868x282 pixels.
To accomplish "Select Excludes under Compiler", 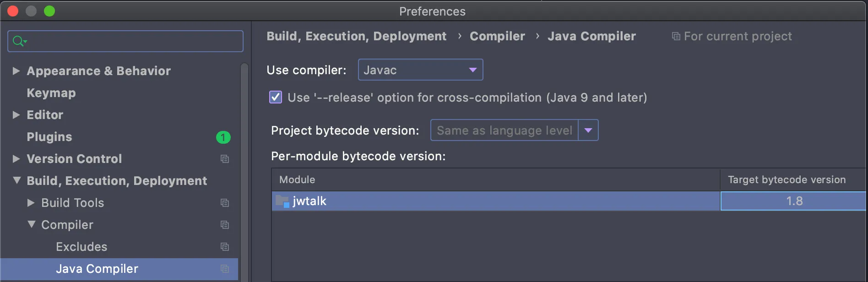I will [81, 247].
